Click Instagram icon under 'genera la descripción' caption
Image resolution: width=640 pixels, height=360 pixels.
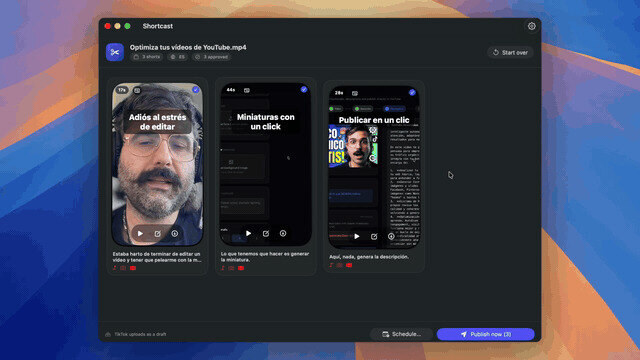340,265
